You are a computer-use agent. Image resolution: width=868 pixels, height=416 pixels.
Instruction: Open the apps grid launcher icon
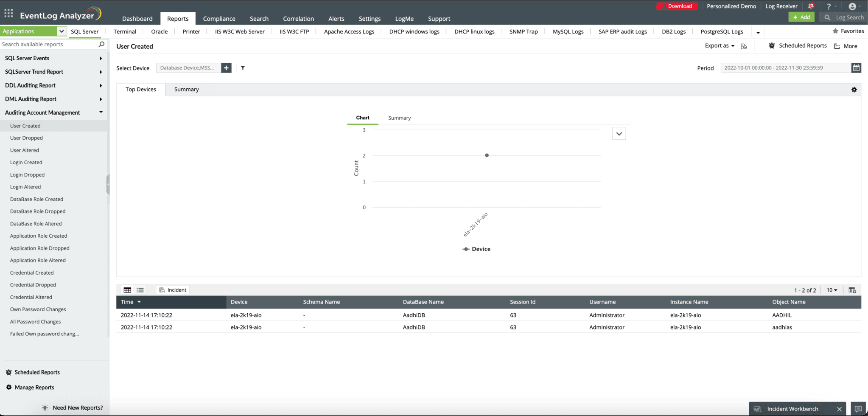[x=8, y=13]
